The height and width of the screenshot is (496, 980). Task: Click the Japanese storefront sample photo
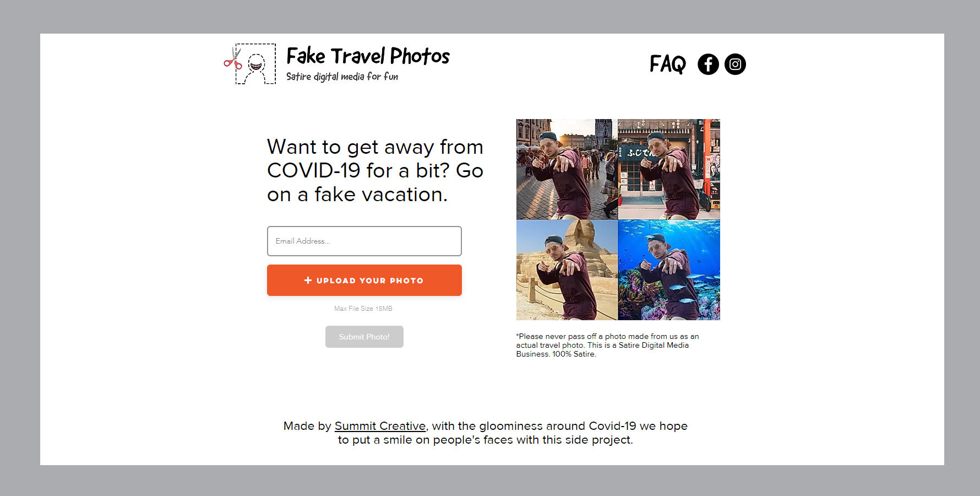click(x=669, y=169)
